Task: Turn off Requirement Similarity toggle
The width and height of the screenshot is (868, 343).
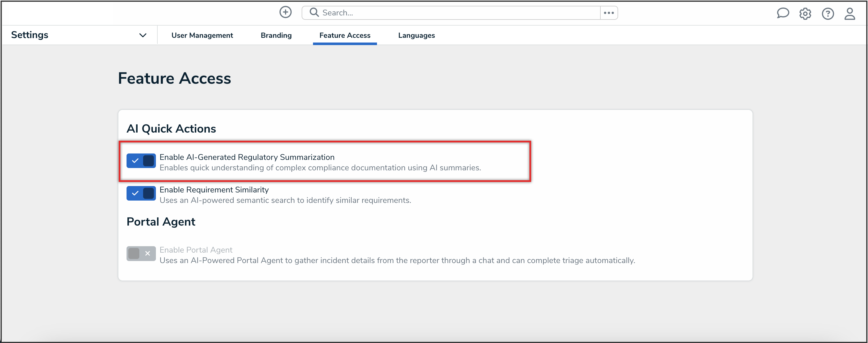Action: click(x=141, y=193)
